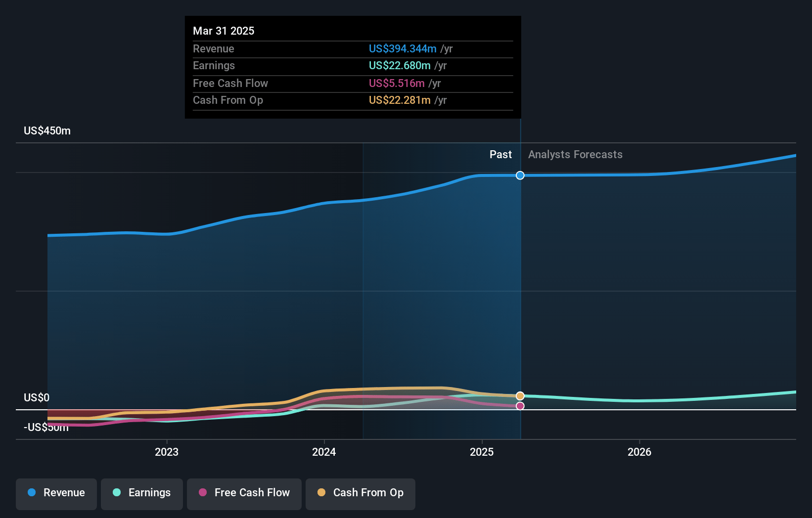The image size is (812, 518).
Task: Click the Revenue data point marker on the blue line
Action: click(x=520, y=175)
